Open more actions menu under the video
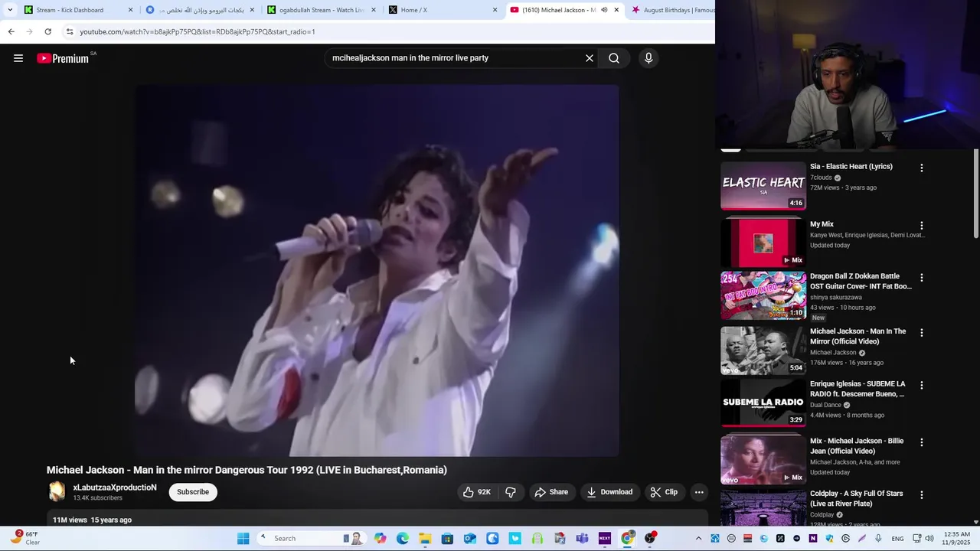Viewport: 980px width, 551px height. pyautogui.click(x=699, y=492)
